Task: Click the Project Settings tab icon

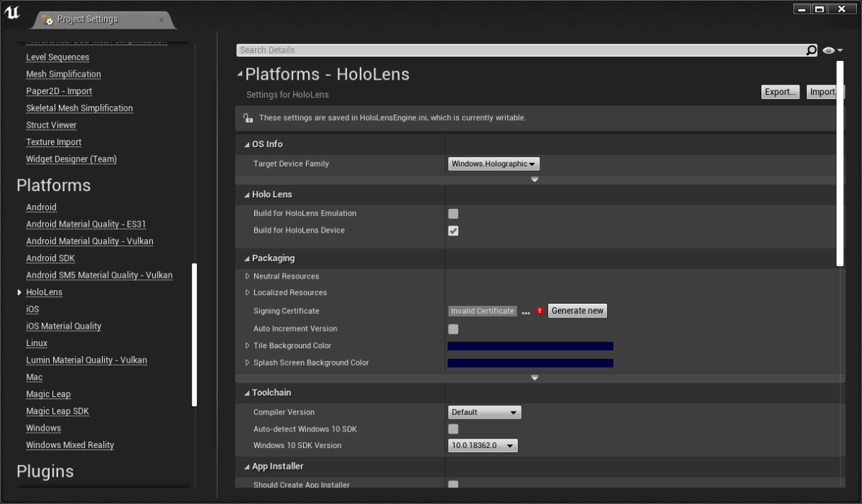Action: tap(47, 20)
